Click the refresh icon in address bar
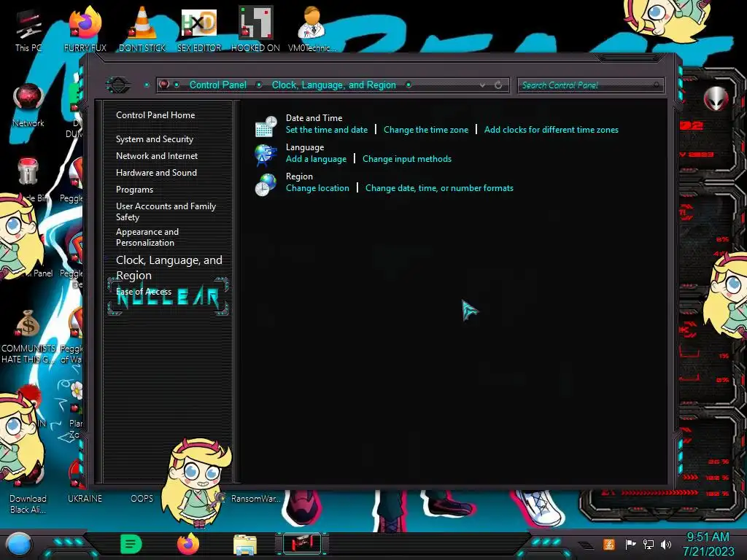Viewport: 747px width, 560px height. pyautogui.click(x=498, y=85)
